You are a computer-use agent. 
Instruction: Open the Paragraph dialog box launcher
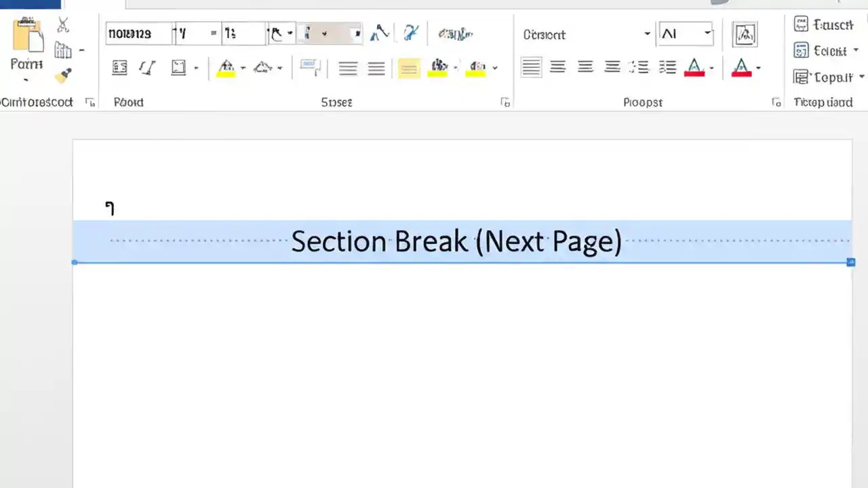(x=776, y=102)
